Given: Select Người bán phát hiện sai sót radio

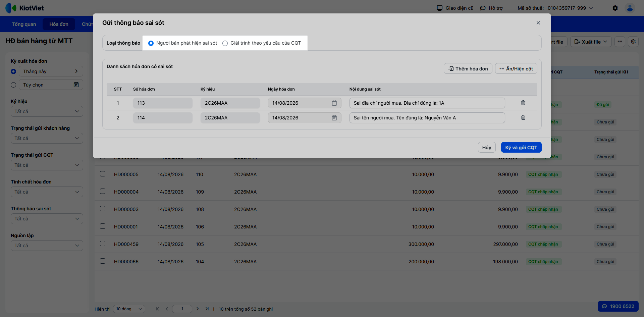Looking at the screenshot, I should 151,43.
